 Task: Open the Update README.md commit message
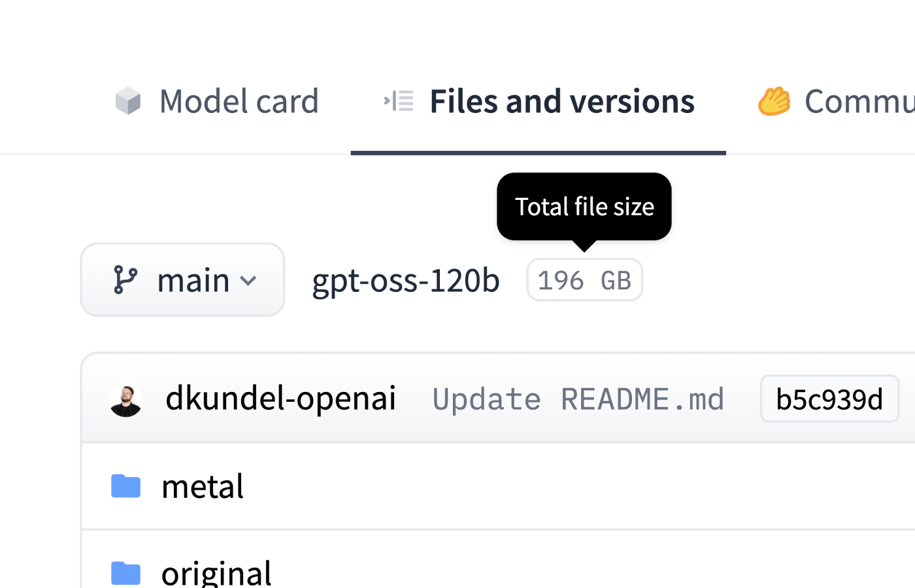click(578, 399)
